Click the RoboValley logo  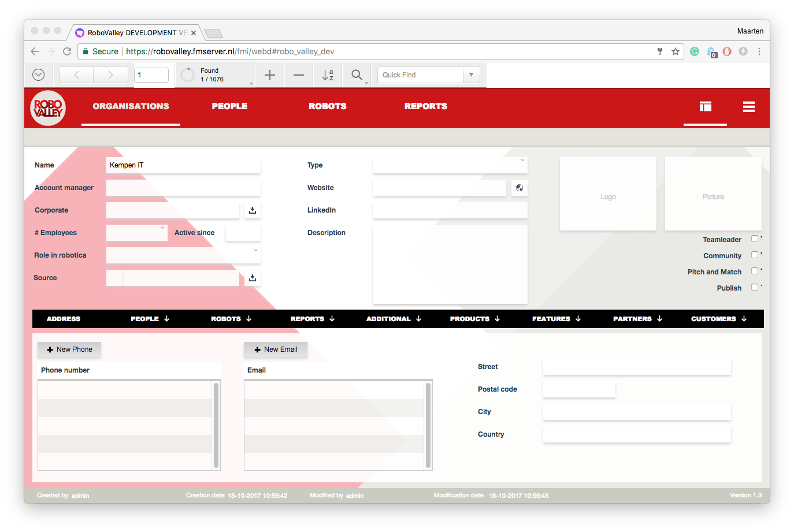pyautogui.click(x=48, y=108)
